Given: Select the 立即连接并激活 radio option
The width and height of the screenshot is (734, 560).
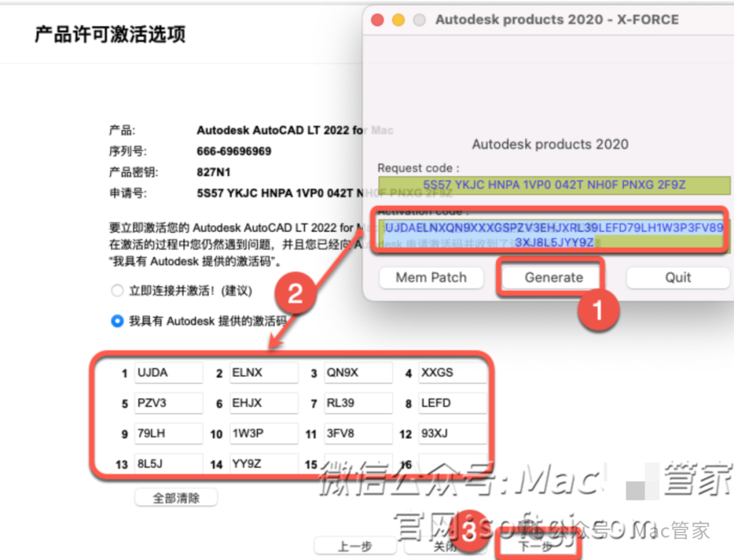Looking at the screenshot, I should tap(117, 291).
